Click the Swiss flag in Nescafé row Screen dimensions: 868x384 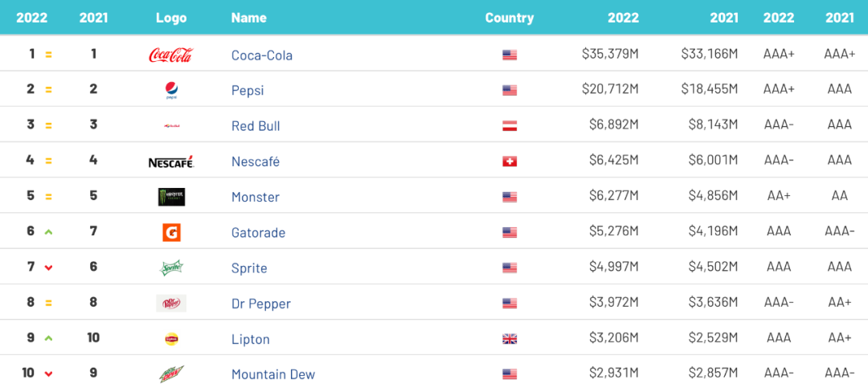[x=510, y=161]
